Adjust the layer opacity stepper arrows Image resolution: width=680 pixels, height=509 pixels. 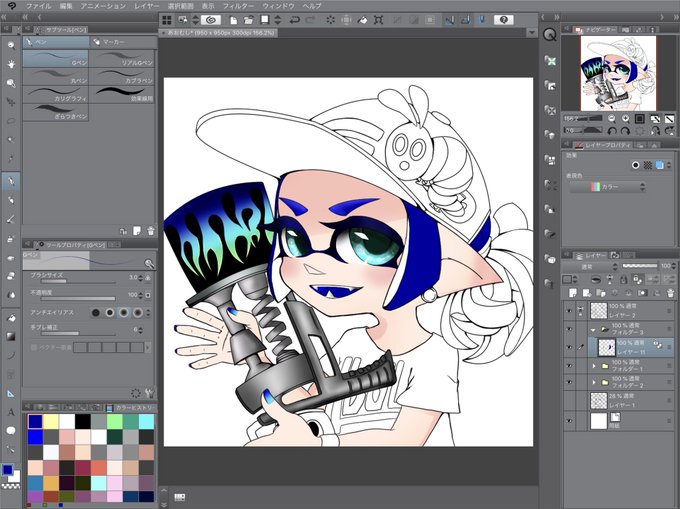pyautogui.click(x=673, y=266)
